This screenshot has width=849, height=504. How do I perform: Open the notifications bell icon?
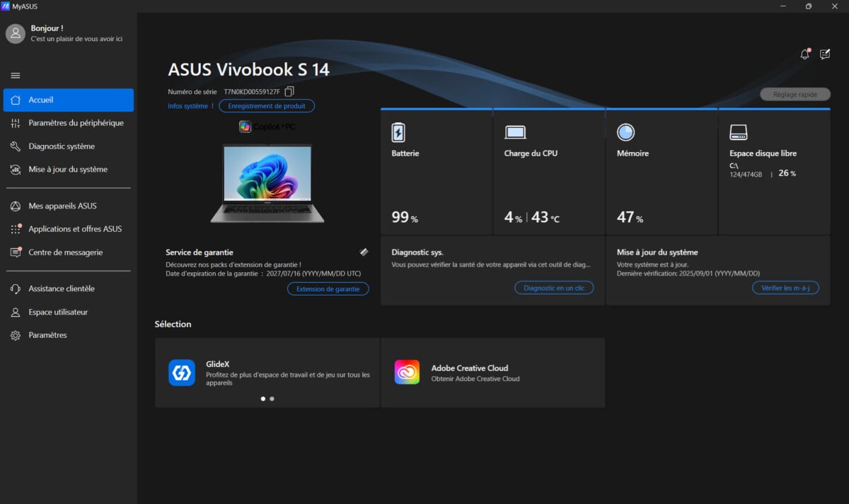pos(804,54)
